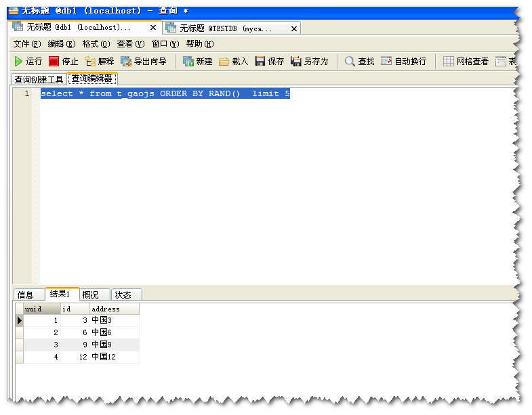Viewport: 532px width, 415px height.
Task: Select the Query Editor (查询编辑器) tab
Action: (92, 79)
